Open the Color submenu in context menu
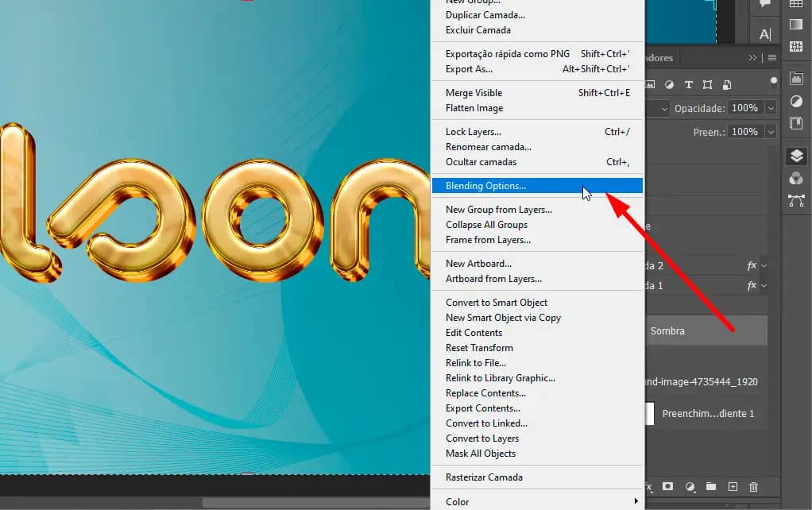Image resolution: width=812 pixels, height=510 pixels. [x=540, y=501]
